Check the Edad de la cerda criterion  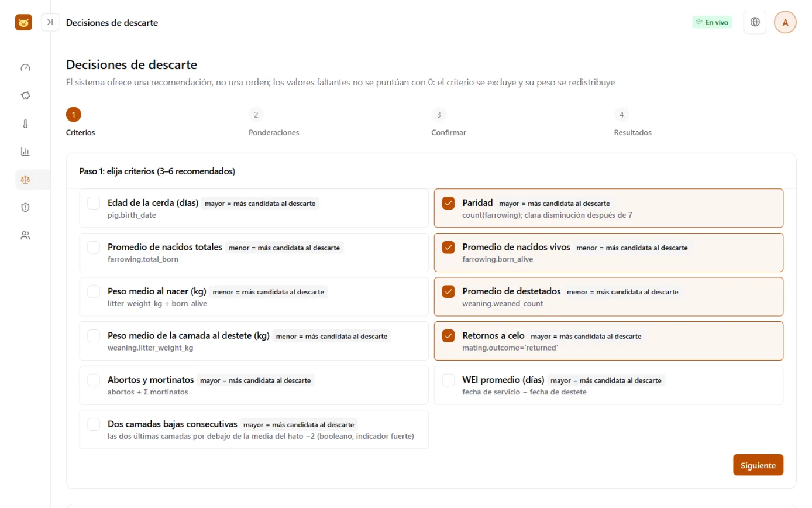coord(94,203)
